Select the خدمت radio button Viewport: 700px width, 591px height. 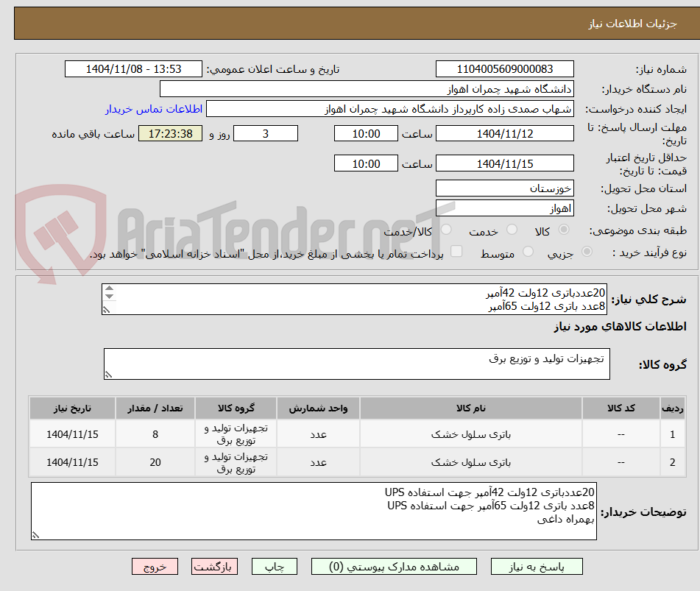512,230
